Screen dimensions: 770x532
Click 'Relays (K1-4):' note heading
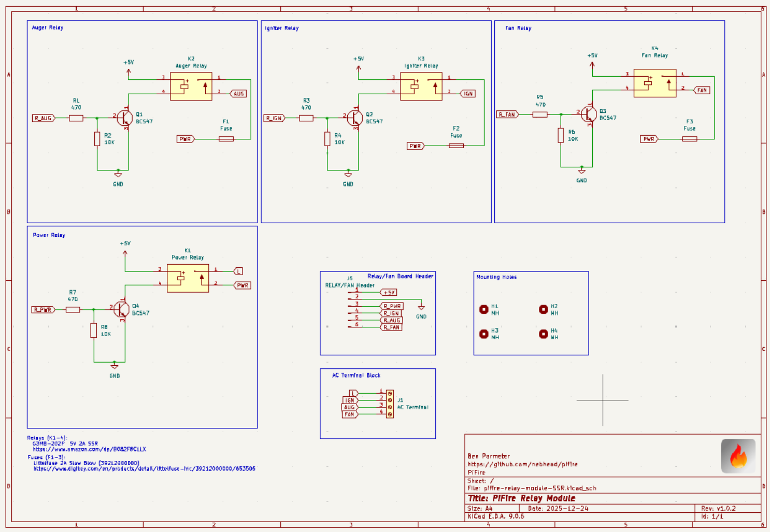(x=47, y=438)
